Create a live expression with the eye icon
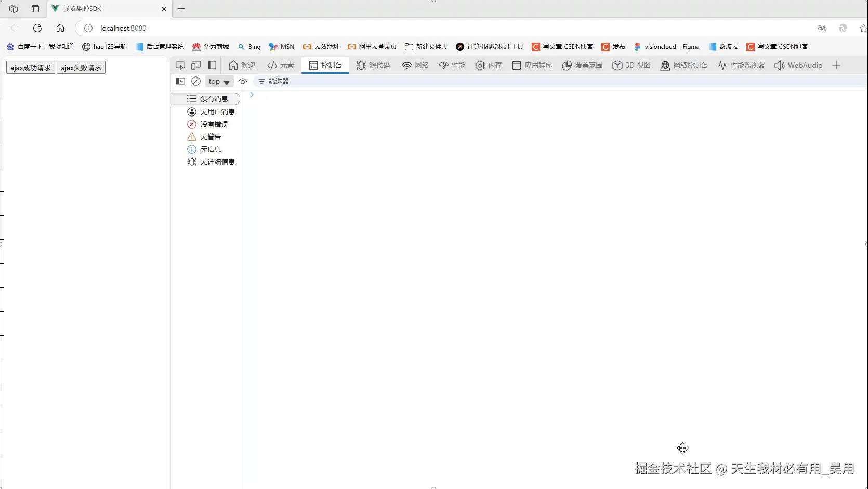Image resolution: width=868 pixels, height=489 pixels. 243,81
